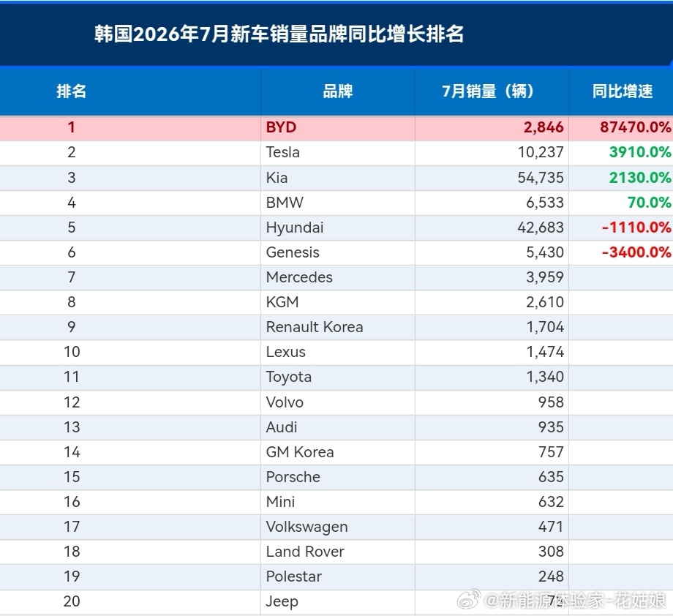The image size is (673, 616).
Task: Click BYD growth rate 87470.0%
Action: pos(635,127)
